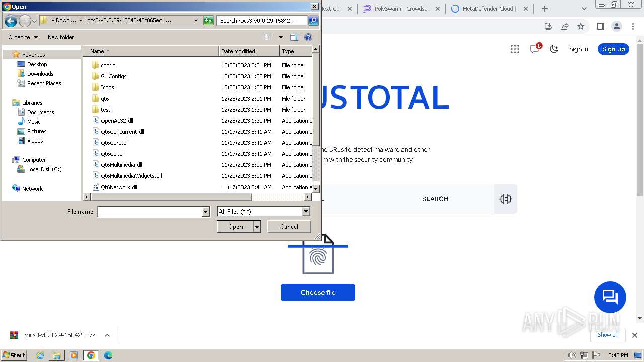Select the config folder
Screen dimensions: 644x362
coord(108,65)
